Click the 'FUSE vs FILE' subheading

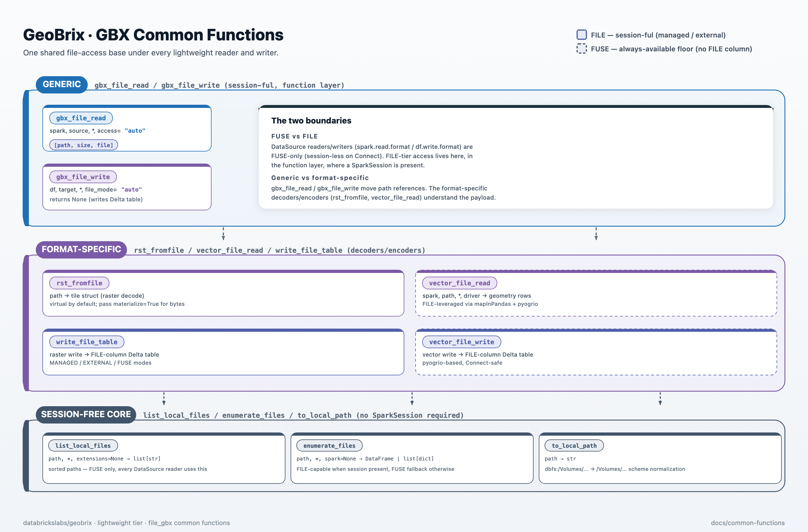click(x=294, y=136)
